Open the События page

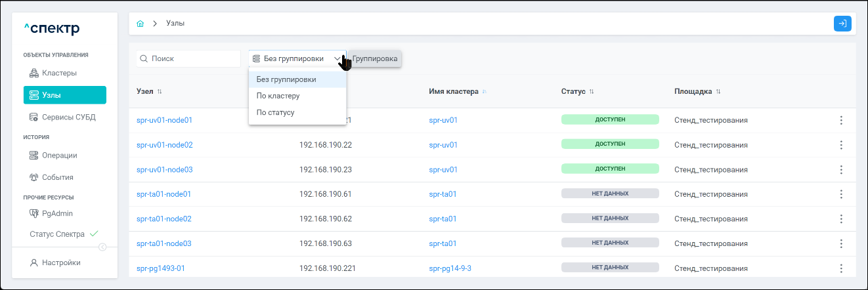pyautogui.click(x=57, y=177)
